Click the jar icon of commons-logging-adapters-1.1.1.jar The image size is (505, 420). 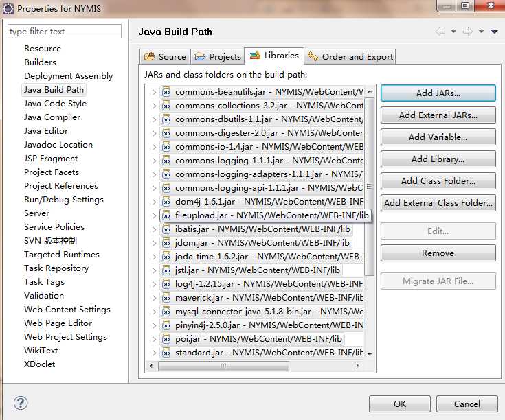coord(166,174)
